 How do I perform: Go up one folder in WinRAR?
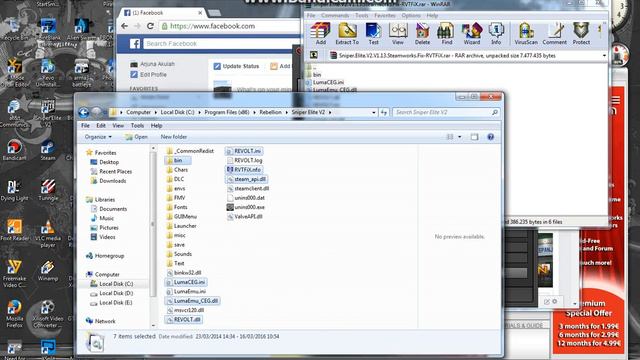[313, 55]
